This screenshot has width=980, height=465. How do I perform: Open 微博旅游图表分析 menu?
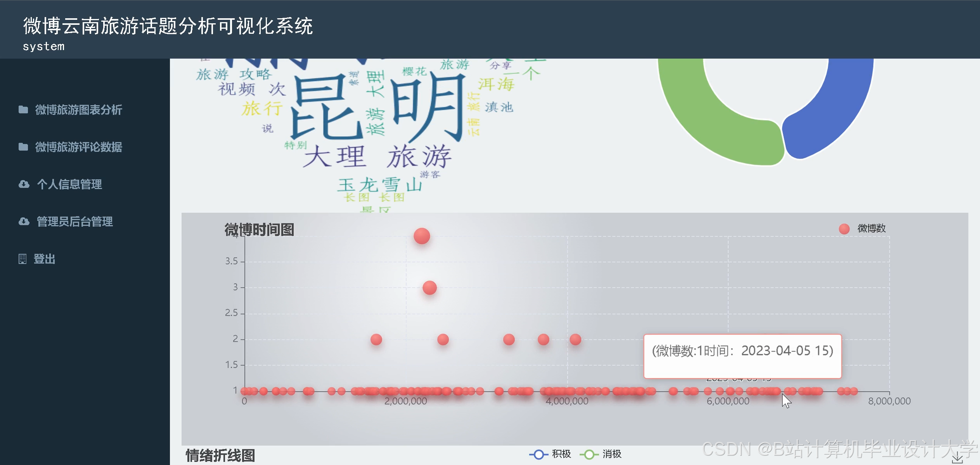coord(78,110)
